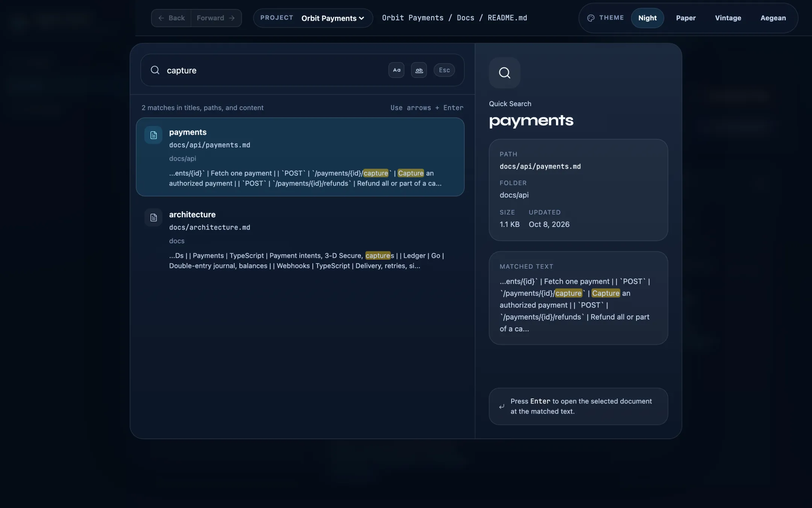The height and width of the screenshot is (508, 812).
Task: Toggle the match case (Aa) option
Action: coord(396,70)
